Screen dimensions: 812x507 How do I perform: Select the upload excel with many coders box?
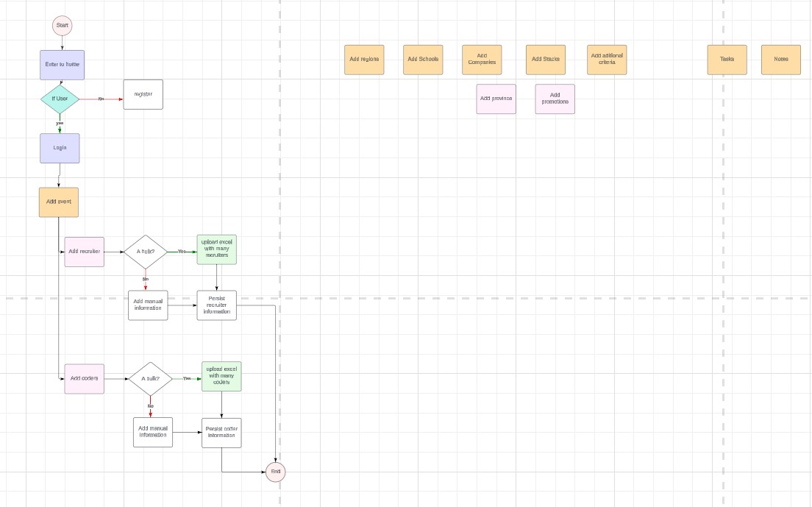[x=221, y=376]
